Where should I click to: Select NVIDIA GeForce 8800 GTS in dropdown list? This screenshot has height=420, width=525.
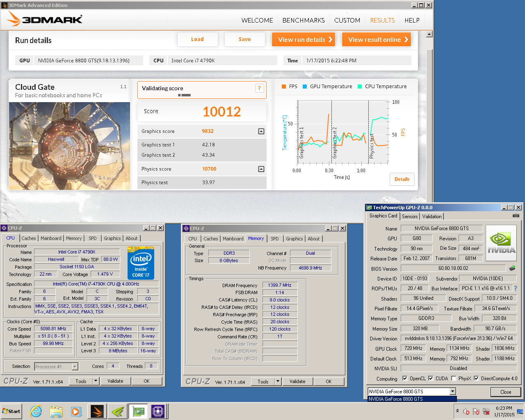pyautogui.click(x=412, y=399)
